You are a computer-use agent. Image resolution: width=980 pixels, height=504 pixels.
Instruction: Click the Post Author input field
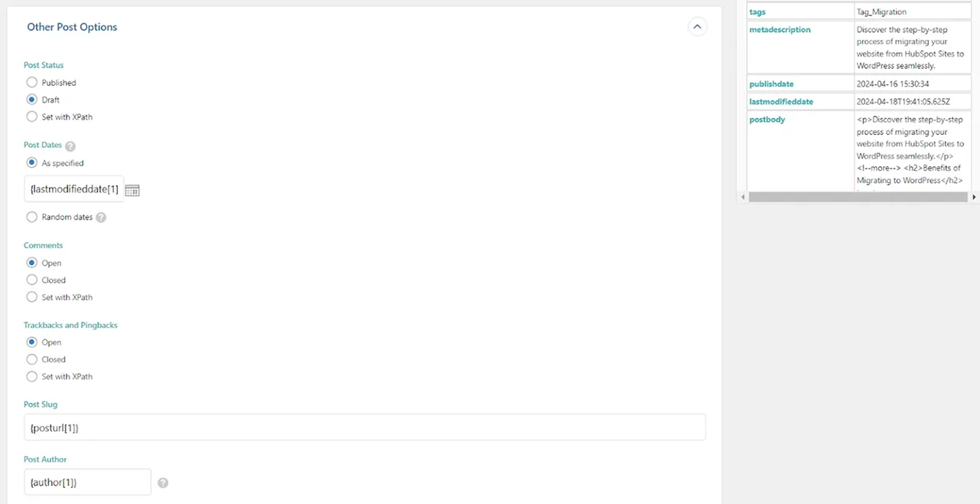coord(87,482)
